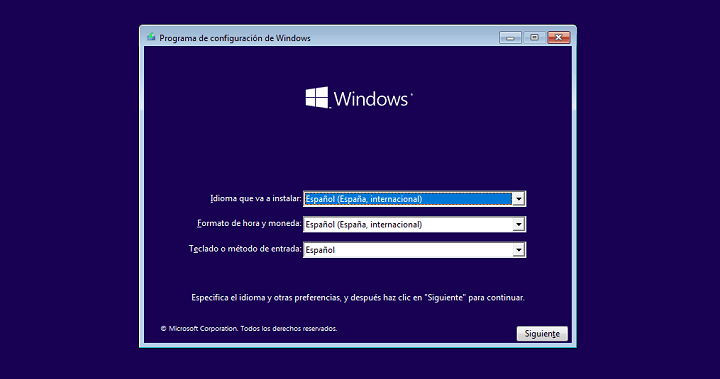
Task: Open the 'Teclado o método de entrada' dropdown arrow
Action: coord(518,250)
